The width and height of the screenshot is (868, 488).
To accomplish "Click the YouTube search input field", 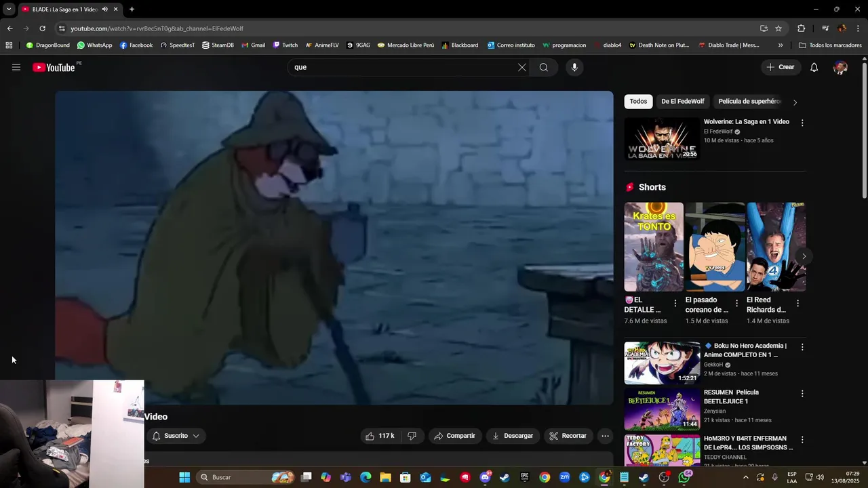I will [403, 67].
